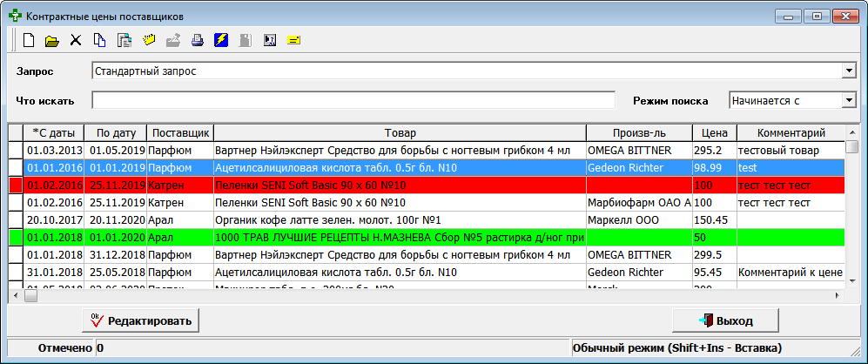Click the manufacturer cell 'Марбиофарм ОАО'

639,203
